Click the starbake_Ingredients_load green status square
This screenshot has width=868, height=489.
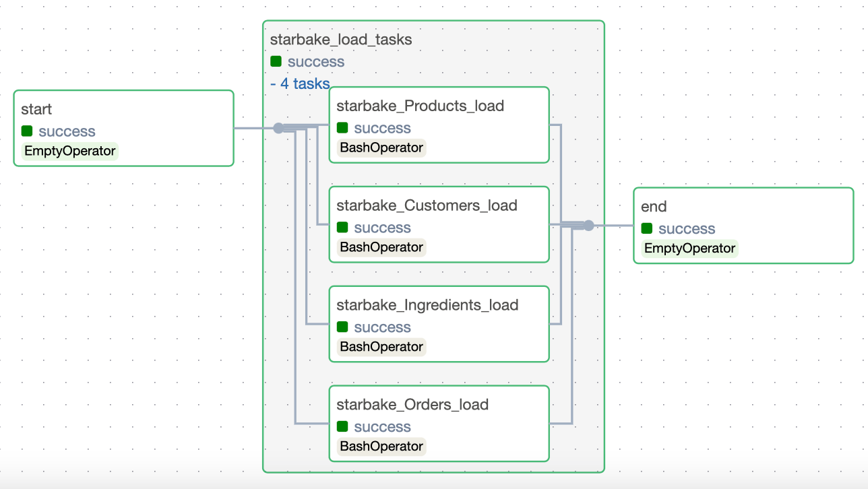pos(342,327)
